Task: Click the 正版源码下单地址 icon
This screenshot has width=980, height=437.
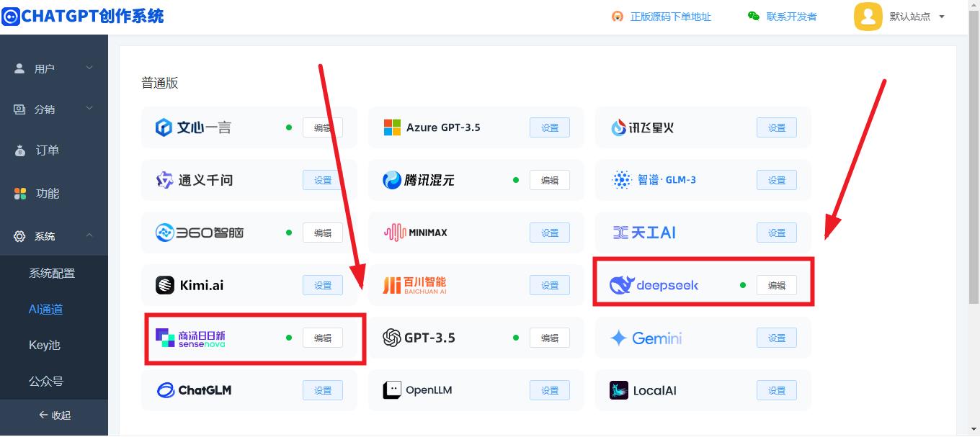Action: (618, 17)
